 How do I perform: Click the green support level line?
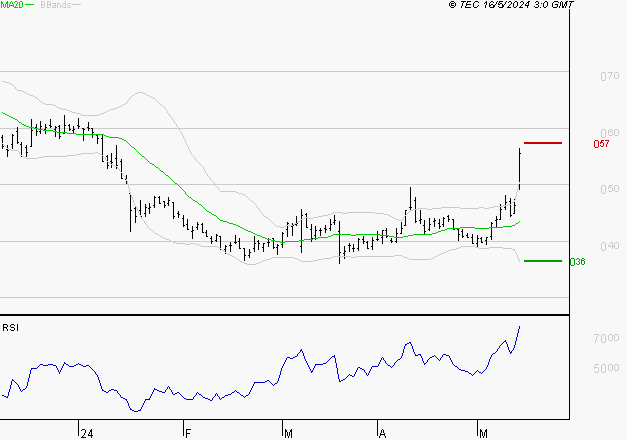(x=543, y=261)
